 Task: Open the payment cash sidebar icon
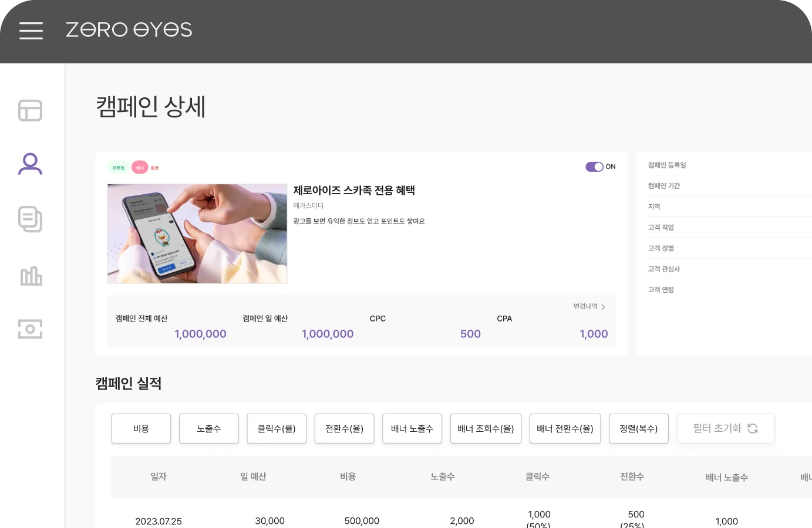click(30, 329)
